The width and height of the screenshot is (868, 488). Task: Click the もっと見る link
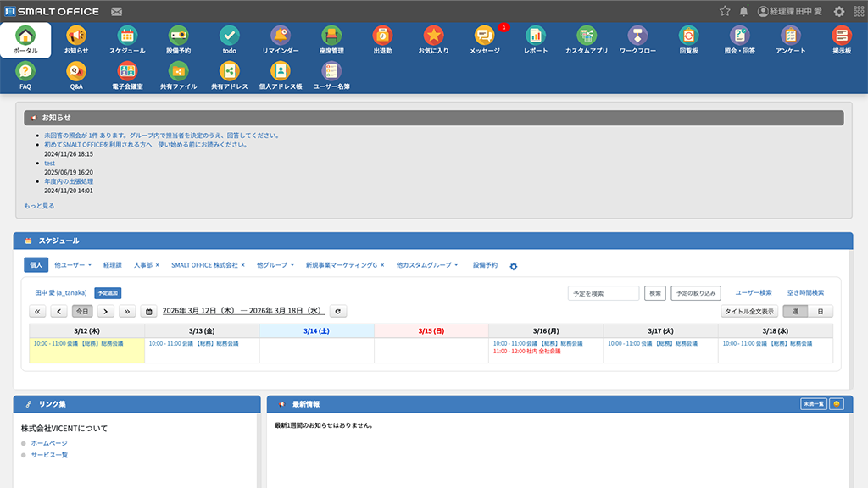click(39, 206)
